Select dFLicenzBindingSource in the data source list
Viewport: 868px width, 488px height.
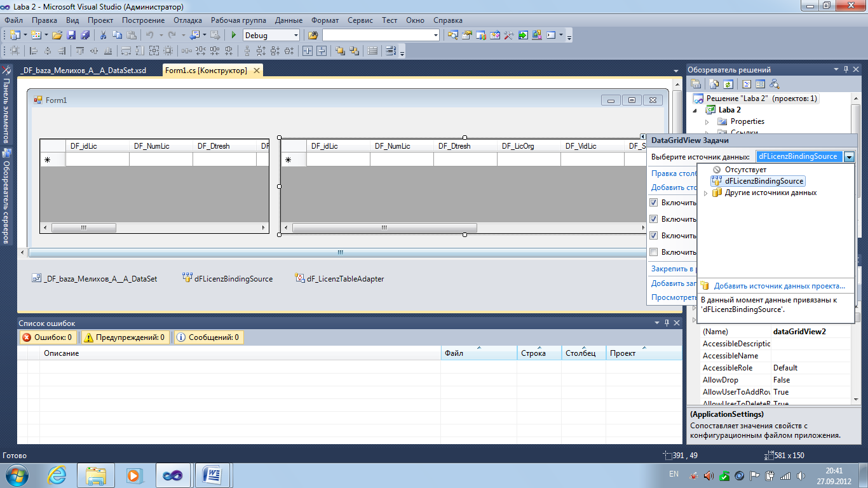[758, 181]
